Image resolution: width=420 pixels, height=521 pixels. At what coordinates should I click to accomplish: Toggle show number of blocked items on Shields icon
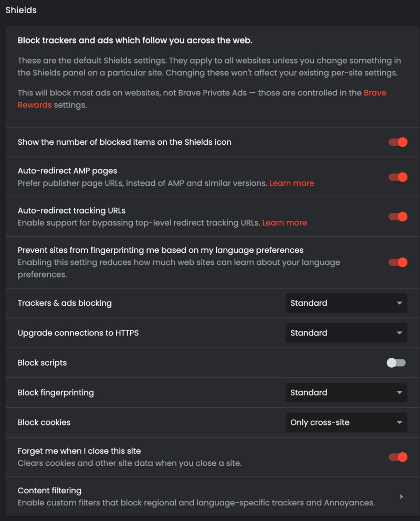398,142
